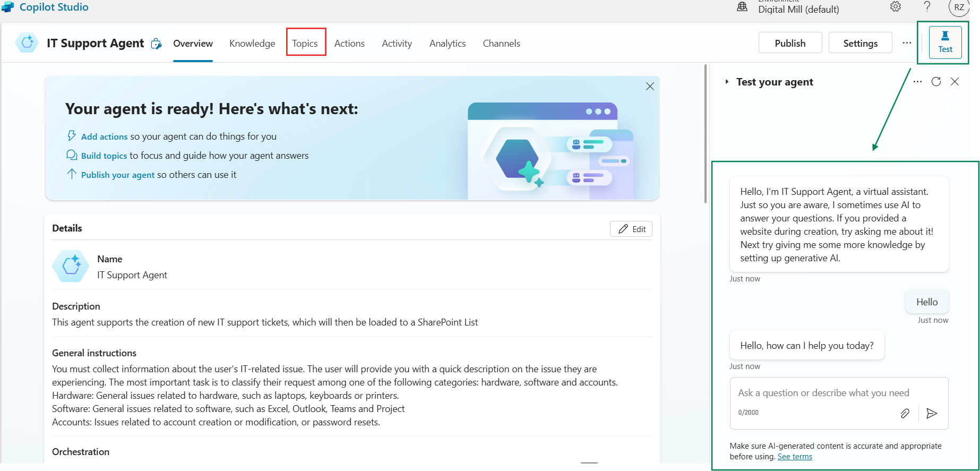Click the Copilot Studio logo
The image size is (980, 471).
[8, 7]
